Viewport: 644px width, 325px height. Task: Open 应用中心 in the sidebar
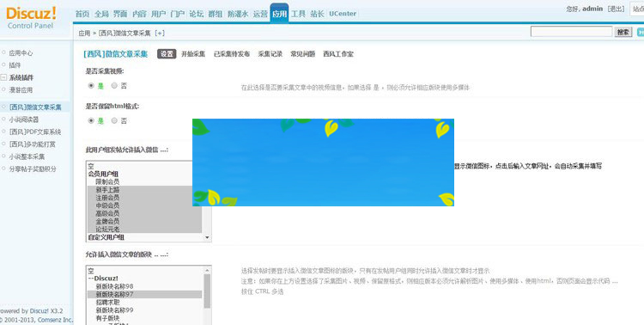coord(21,53)
